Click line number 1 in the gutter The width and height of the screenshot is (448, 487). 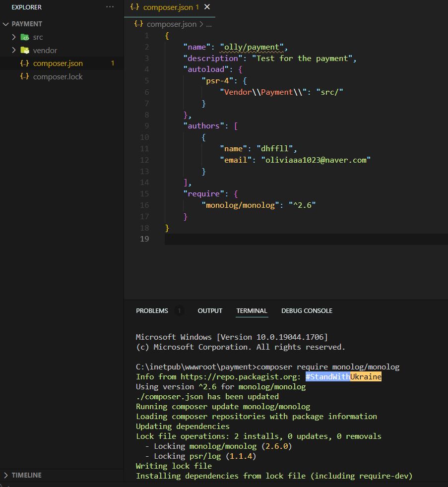click(x=146, y=36)
